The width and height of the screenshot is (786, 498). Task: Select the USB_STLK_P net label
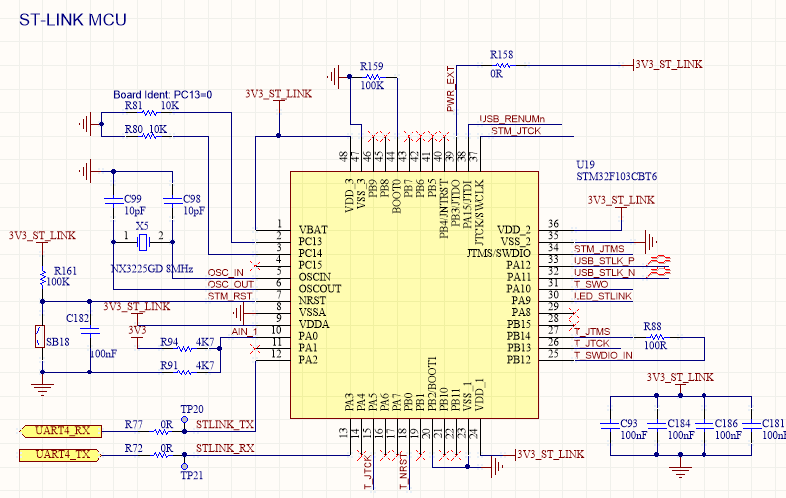[605, 261]
